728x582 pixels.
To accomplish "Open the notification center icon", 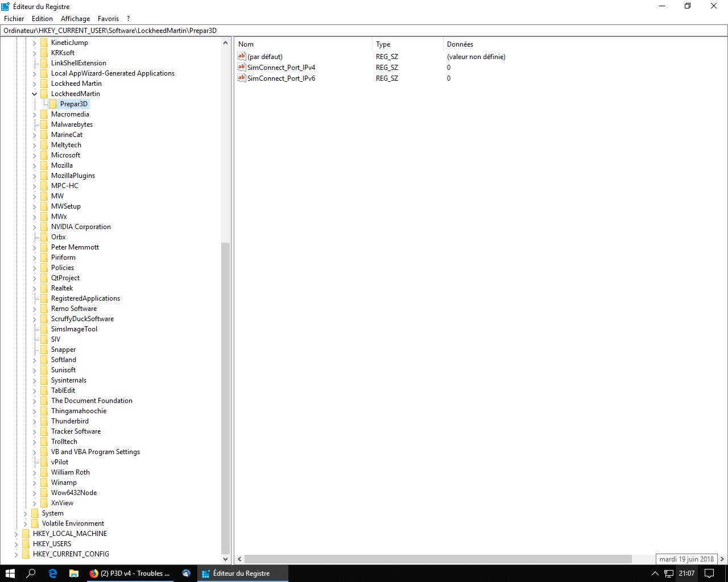I will 709,573.
